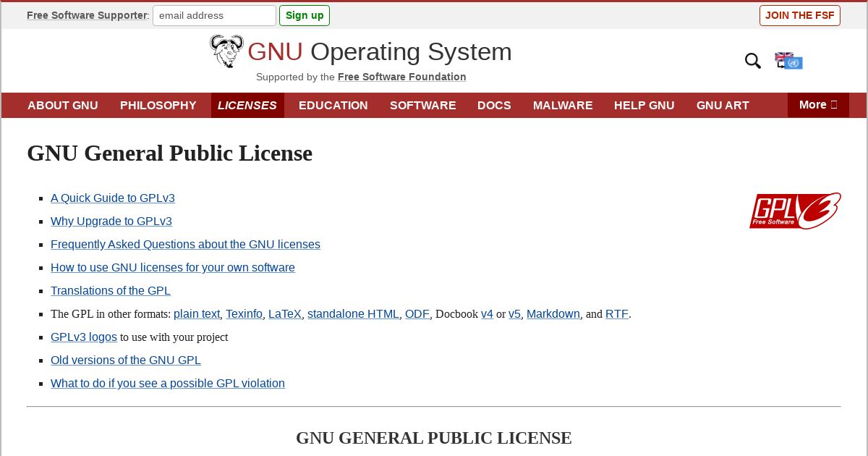Open the GPL Texinfo format link

[244, 314]
